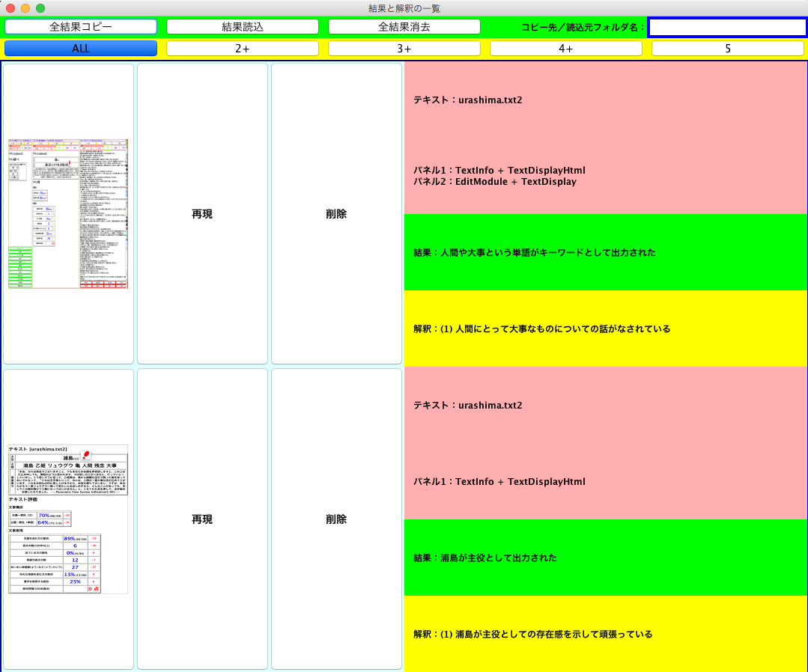This screenshot has width=808, height=672.
Task: Click the green panel stating 浦島が主役として出力された
Action: click(x=604, y=558)
